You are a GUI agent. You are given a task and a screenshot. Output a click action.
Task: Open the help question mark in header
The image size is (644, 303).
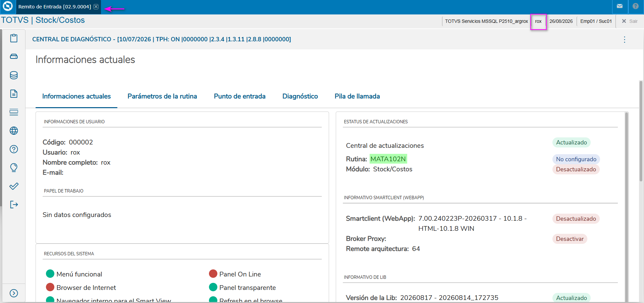coord(636,6)
